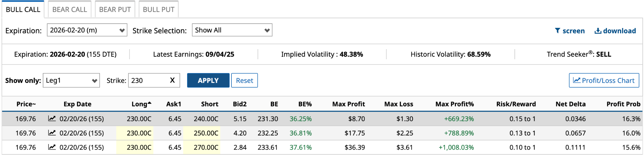Sort table by Profit Prob column

[x=623, y=104]
